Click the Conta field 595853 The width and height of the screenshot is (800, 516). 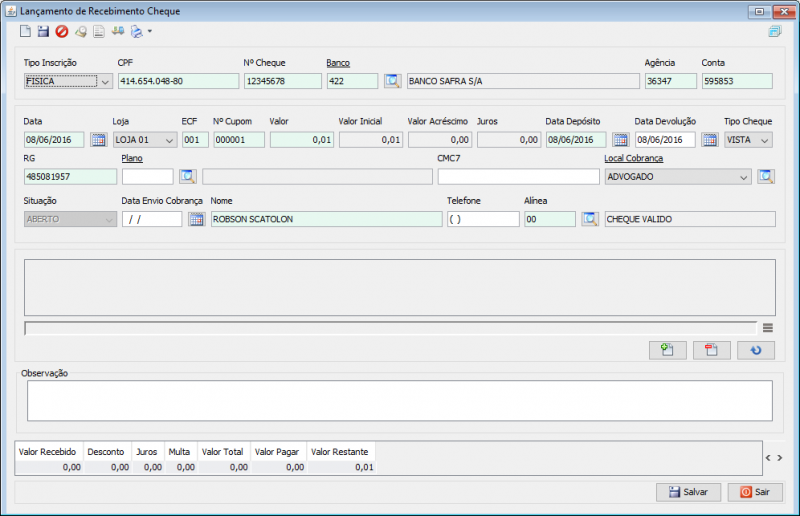pyautogui.click(x=737, y=81)
